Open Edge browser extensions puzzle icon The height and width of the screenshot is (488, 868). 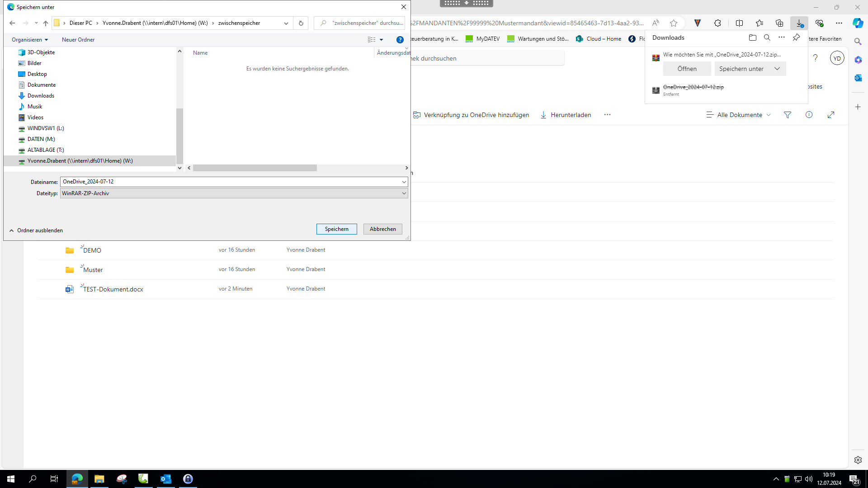[717, 23]
